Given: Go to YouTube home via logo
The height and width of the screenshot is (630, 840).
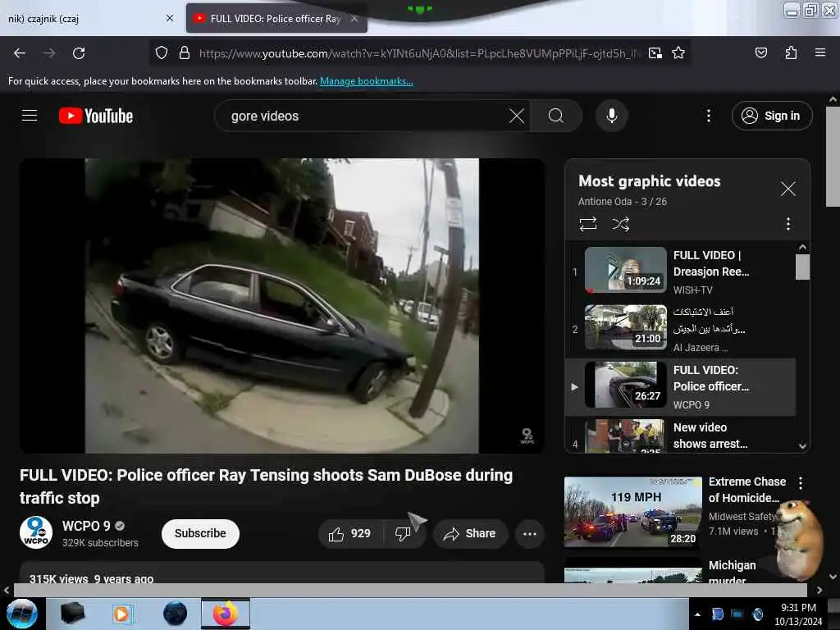Looking at the screenshot, I should click(x=96, y=116).
